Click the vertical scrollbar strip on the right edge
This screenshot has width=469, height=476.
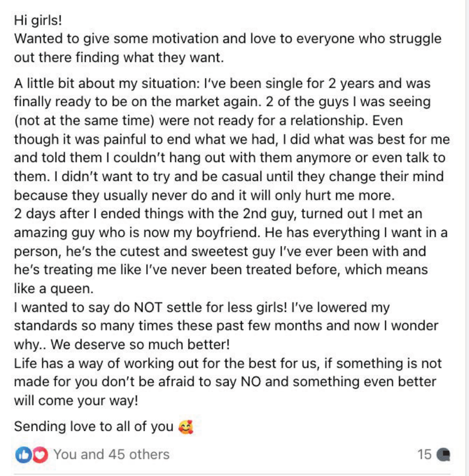467,238
